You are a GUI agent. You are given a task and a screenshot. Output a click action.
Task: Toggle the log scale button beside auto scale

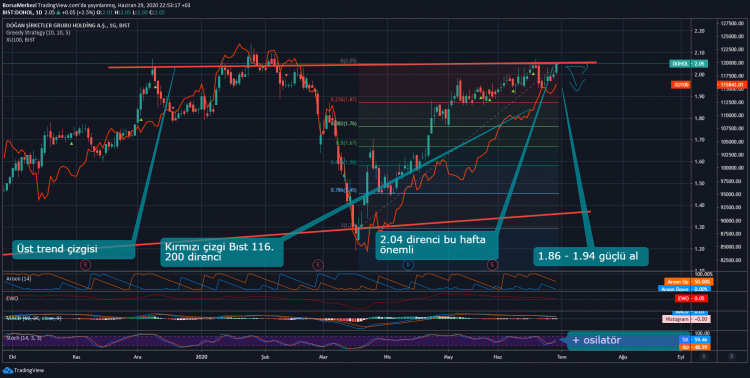point(731,356)
